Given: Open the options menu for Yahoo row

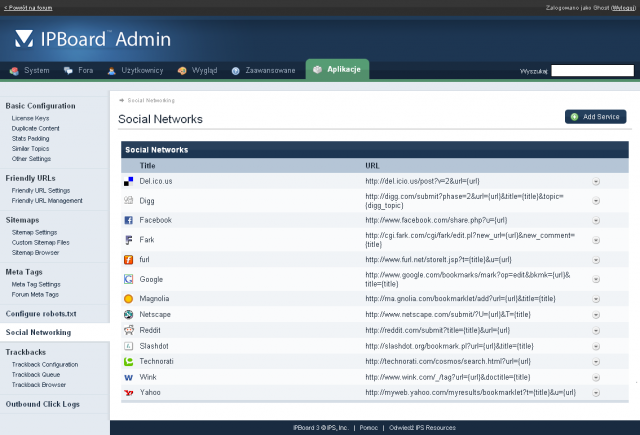Looking at the screenshot, I should [x=596, y=393].
